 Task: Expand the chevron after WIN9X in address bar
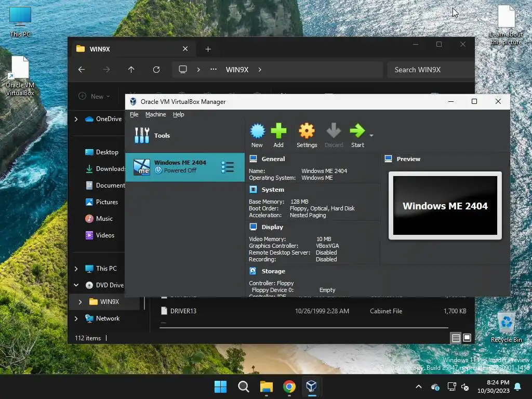260,70
